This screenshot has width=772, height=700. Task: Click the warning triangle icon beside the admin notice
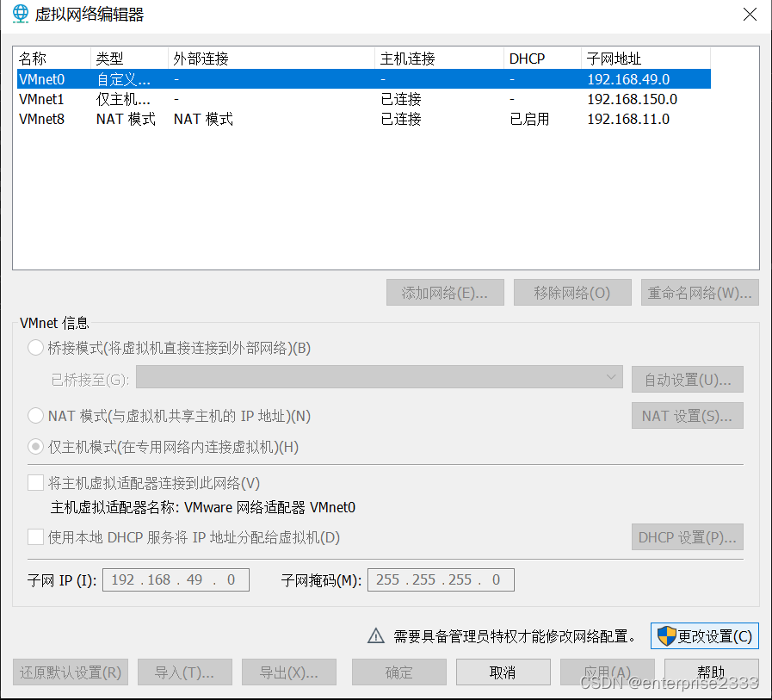click(375, 636)
